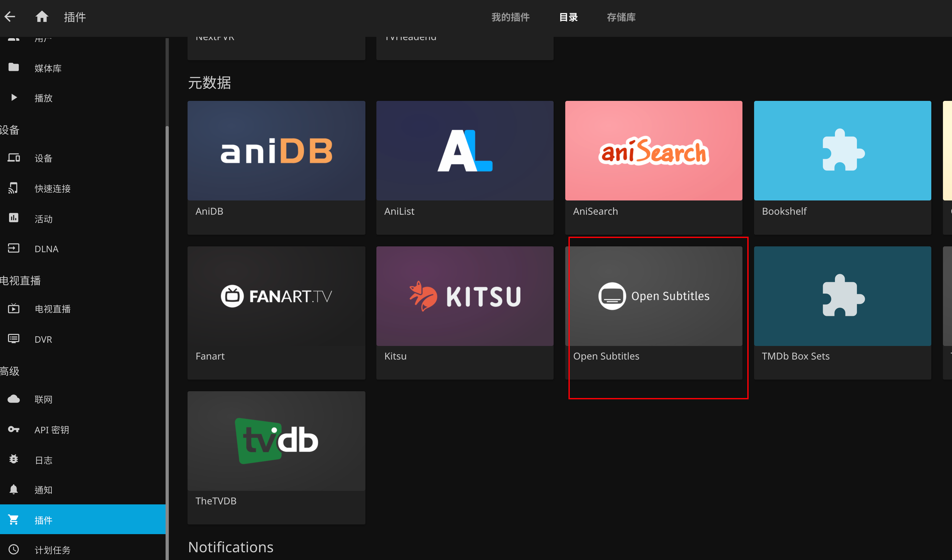The image size is (952, 560).
Task: Click the TheTVDB title link
Action: tap(216, 501)
